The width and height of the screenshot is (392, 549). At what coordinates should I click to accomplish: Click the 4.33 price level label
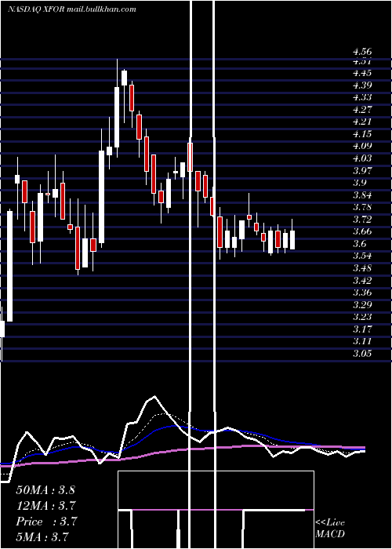(362, 97)
